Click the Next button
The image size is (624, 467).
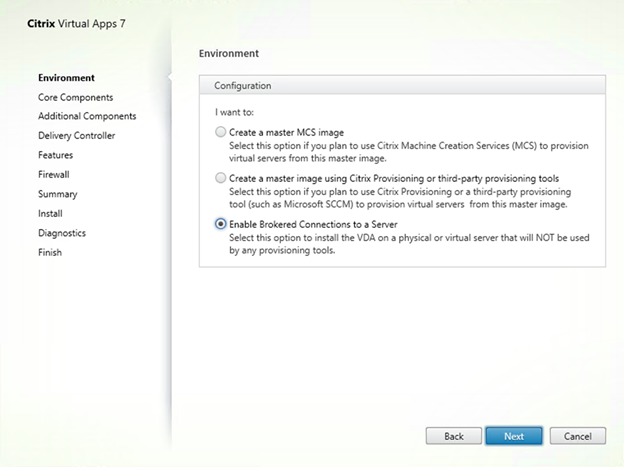(514, 436)
